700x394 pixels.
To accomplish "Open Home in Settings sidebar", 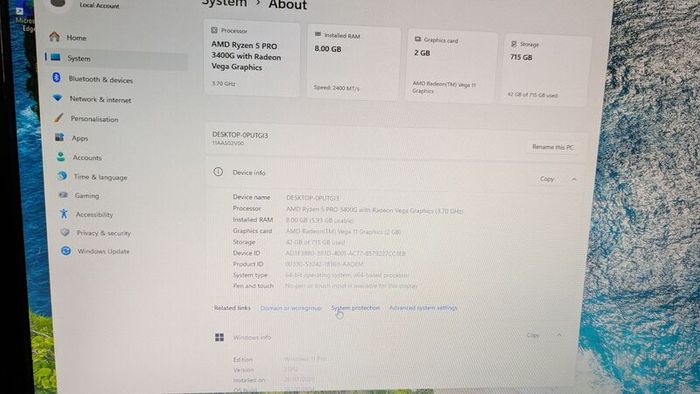I will [x=76, y=38].
